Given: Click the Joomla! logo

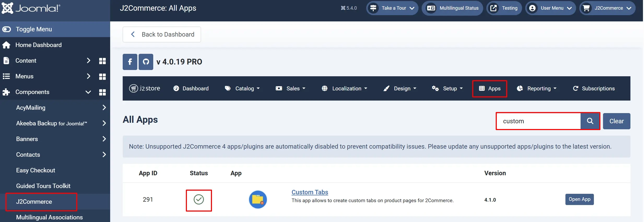Looking at the screenshot, I should pyautogui.click(x=31, y=8).
